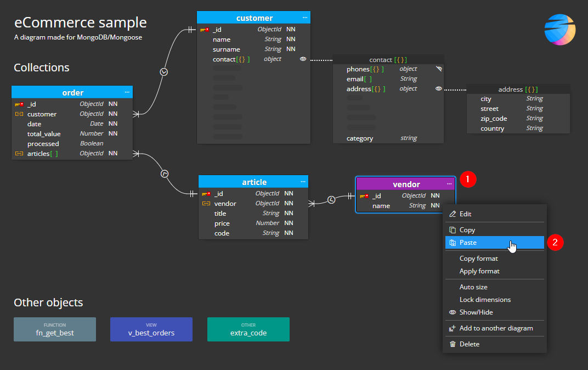Click the foreign key icon beside vendor field in article
This screenshot has width=588, height=370.
click(x=206, y=203)
